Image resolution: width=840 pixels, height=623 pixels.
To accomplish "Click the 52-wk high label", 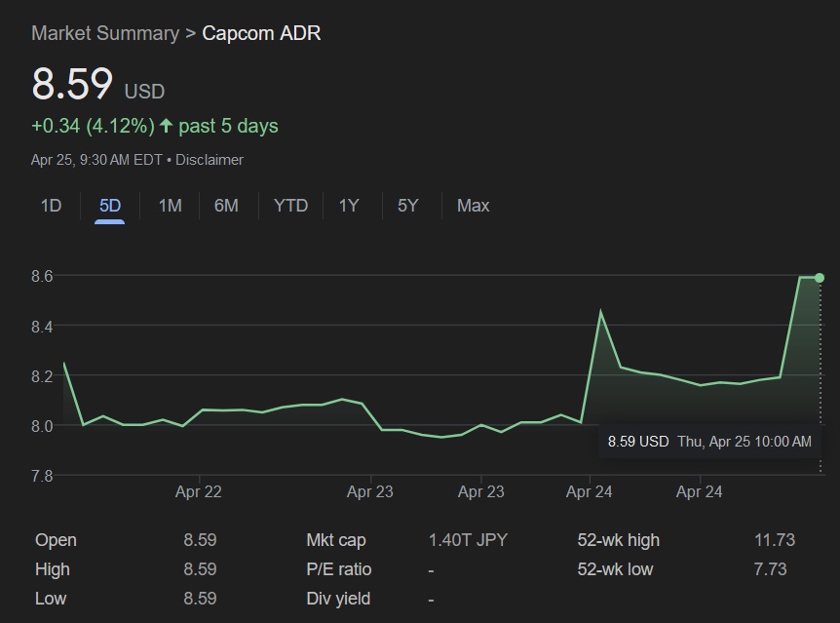I will click(618, 540).
